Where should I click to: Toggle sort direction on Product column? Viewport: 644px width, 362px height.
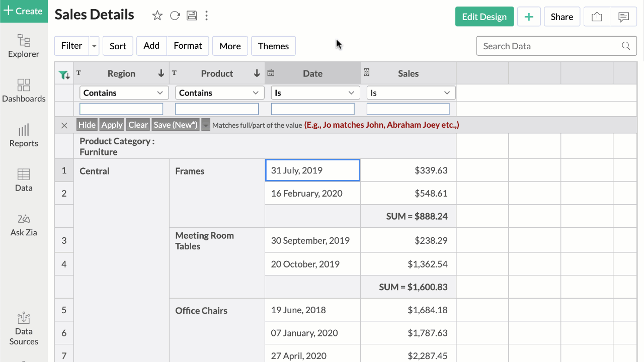(x=257, y=73)
